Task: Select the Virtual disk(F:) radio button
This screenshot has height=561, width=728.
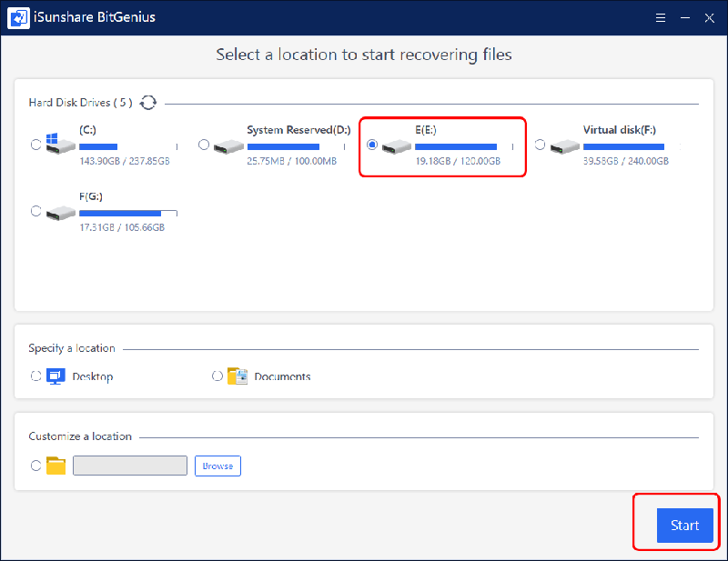Action: 540,145
